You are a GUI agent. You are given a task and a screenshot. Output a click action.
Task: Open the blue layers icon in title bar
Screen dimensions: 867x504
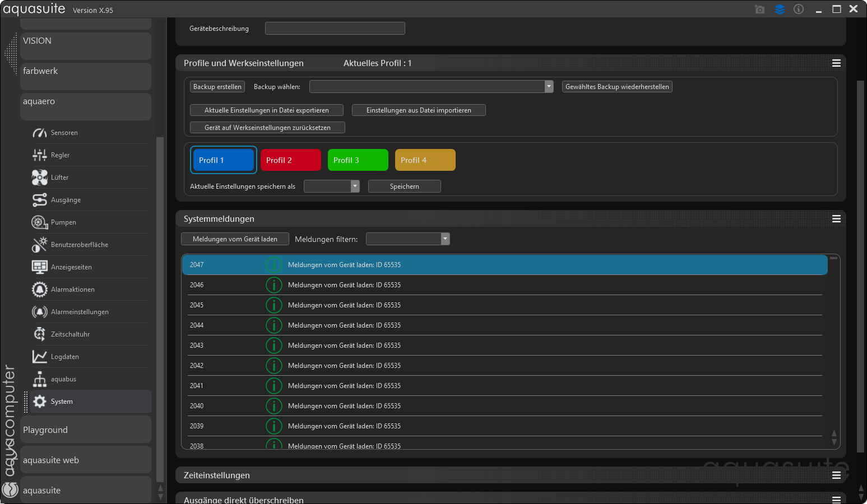click(780, 9)
